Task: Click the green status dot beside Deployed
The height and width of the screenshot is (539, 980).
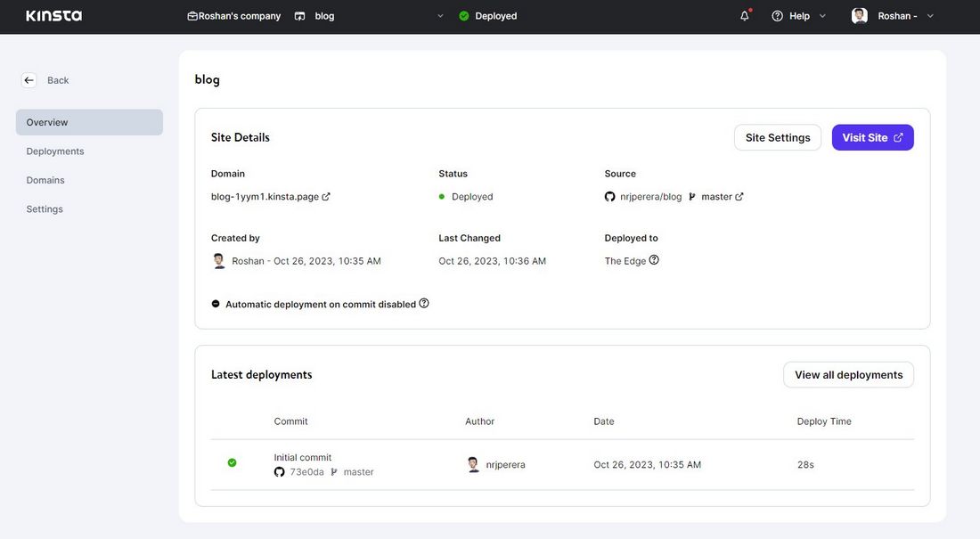Action: (442, 196)
